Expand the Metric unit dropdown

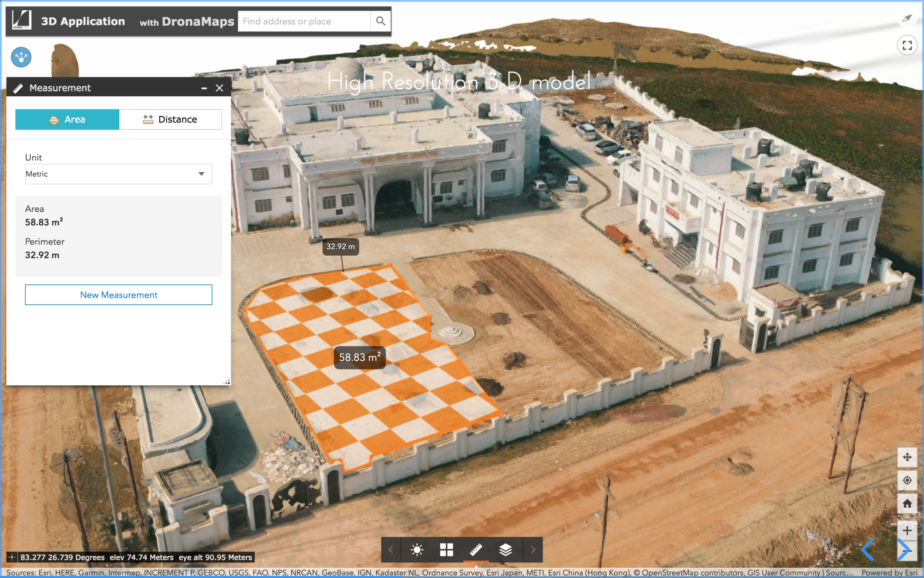coord(118,174)
